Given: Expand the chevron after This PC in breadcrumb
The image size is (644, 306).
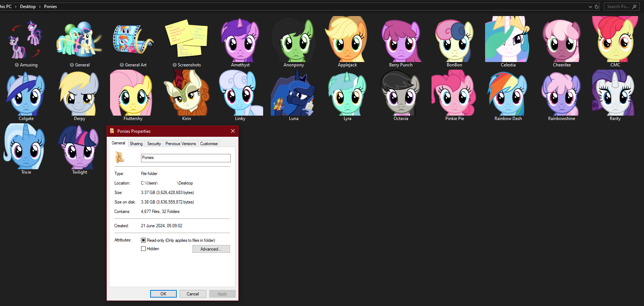Looking at the screenshot, I should [x=16, y=7].
